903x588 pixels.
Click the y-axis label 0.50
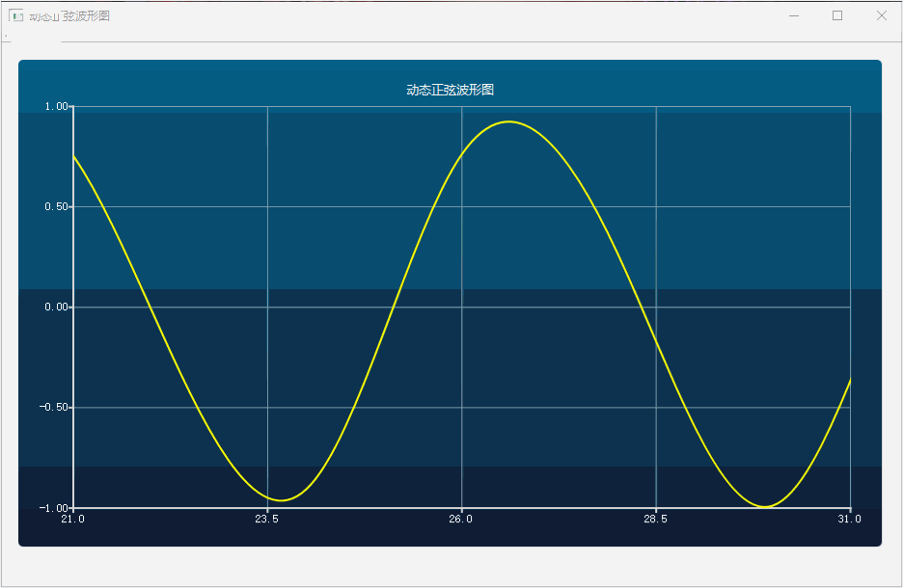click(x=55, y=204)
